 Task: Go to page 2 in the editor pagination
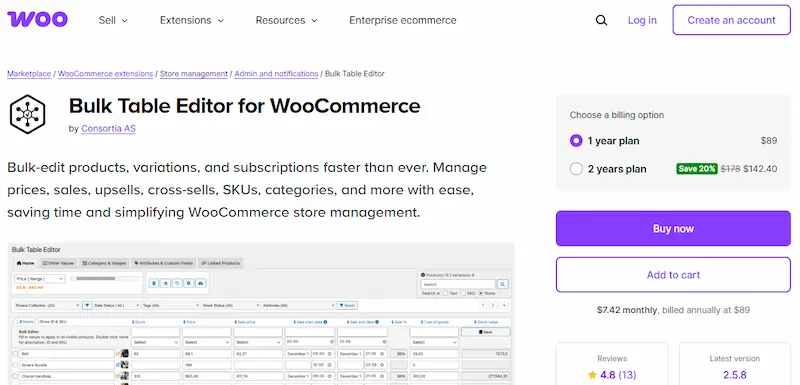click(493, 305)
